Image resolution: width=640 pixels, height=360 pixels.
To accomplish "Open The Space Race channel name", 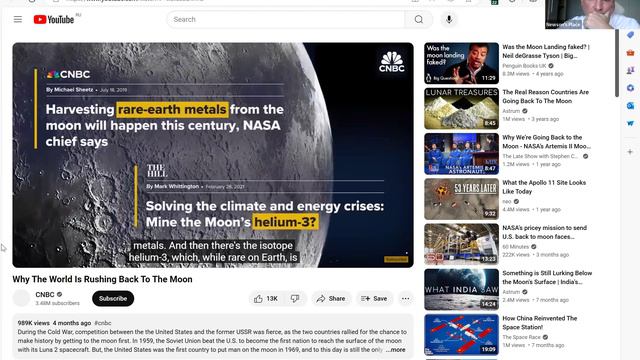I will [521, 337].
